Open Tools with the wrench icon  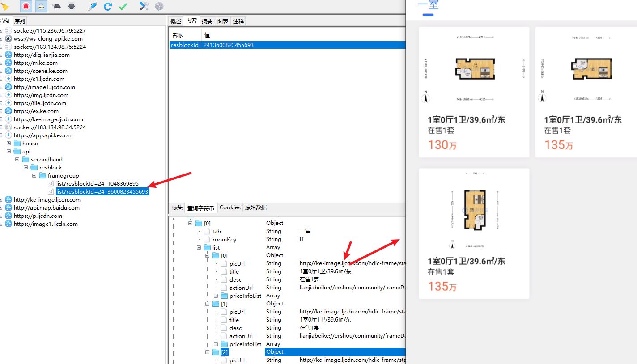click(x=144, y=6)
